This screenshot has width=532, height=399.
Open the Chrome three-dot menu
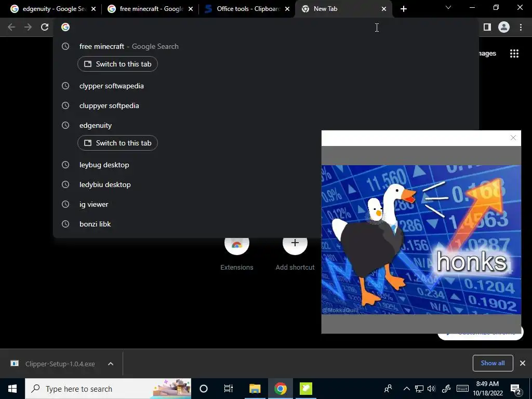click(x=521, y=27)
